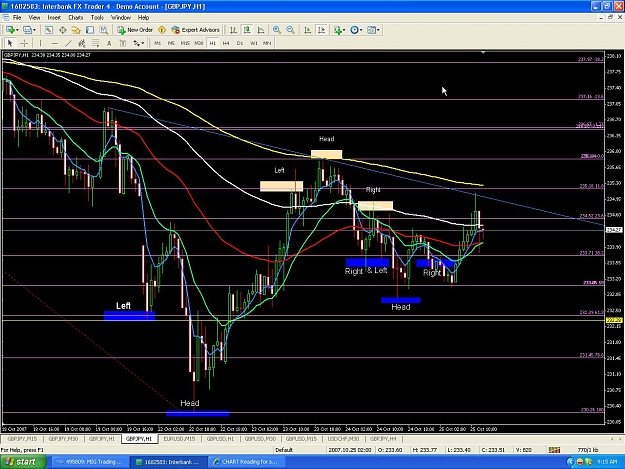This screenshot has height=469, width=625.
Task: Toggle the Terminal panel icon
Action: point(90,30)
